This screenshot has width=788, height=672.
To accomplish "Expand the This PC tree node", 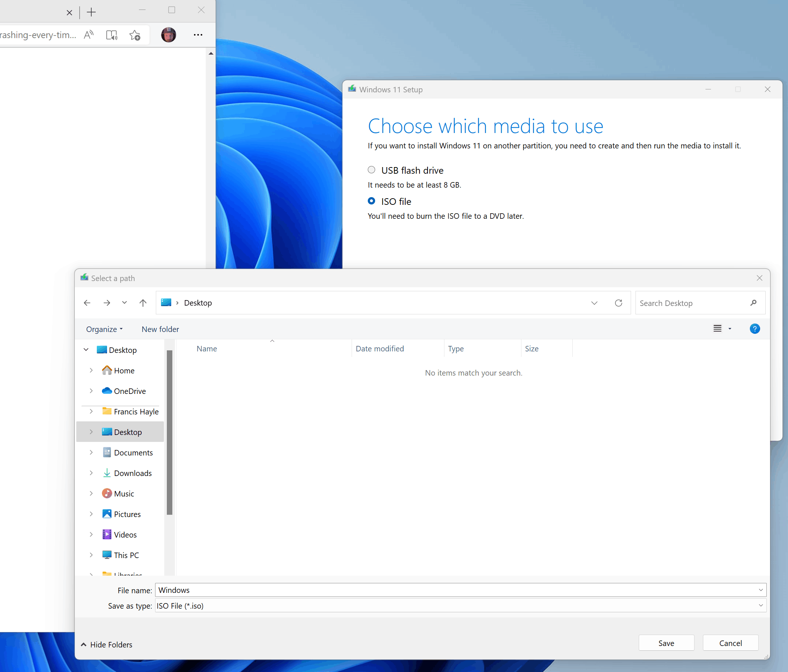I will (91, 555).
